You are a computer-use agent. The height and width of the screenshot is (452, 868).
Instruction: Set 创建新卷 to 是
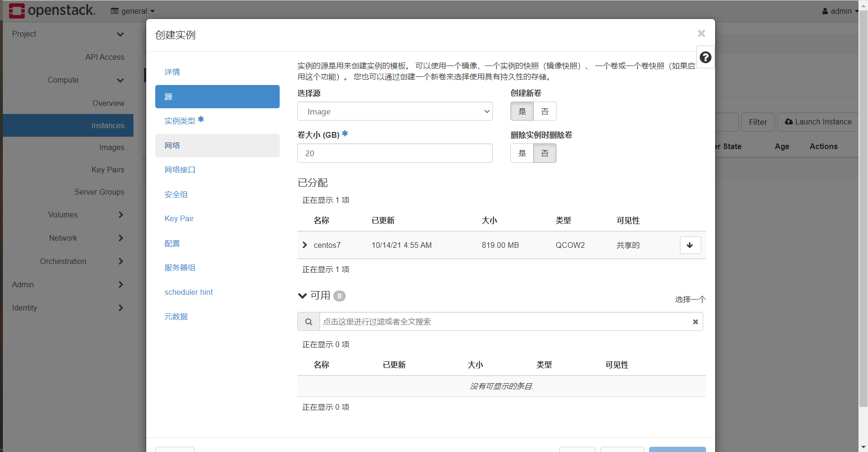pyautogui.click(x=522, y=112)
